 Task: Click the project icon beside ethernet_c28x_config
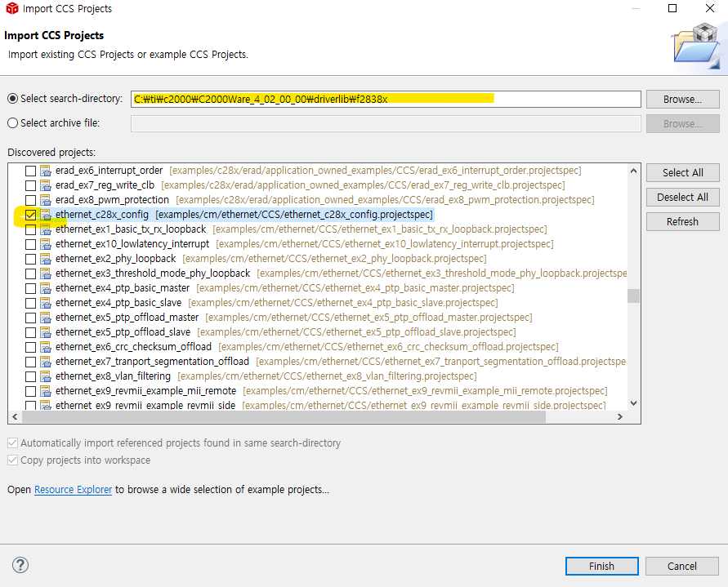46,215
